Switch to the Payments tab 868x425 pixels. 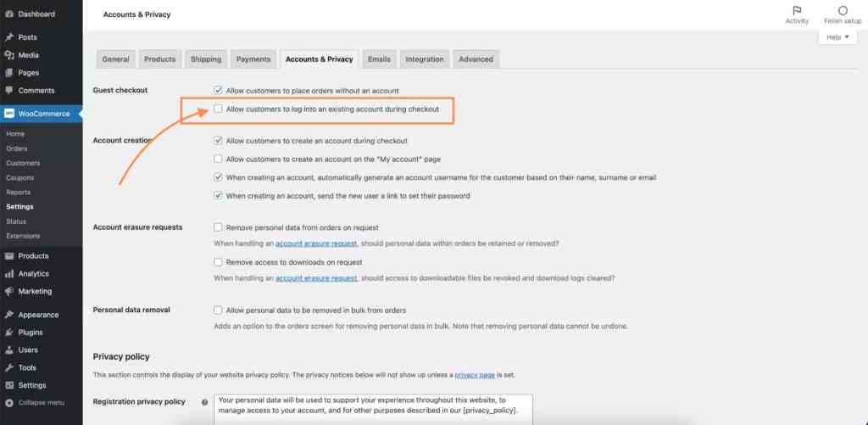click(253, 59)
